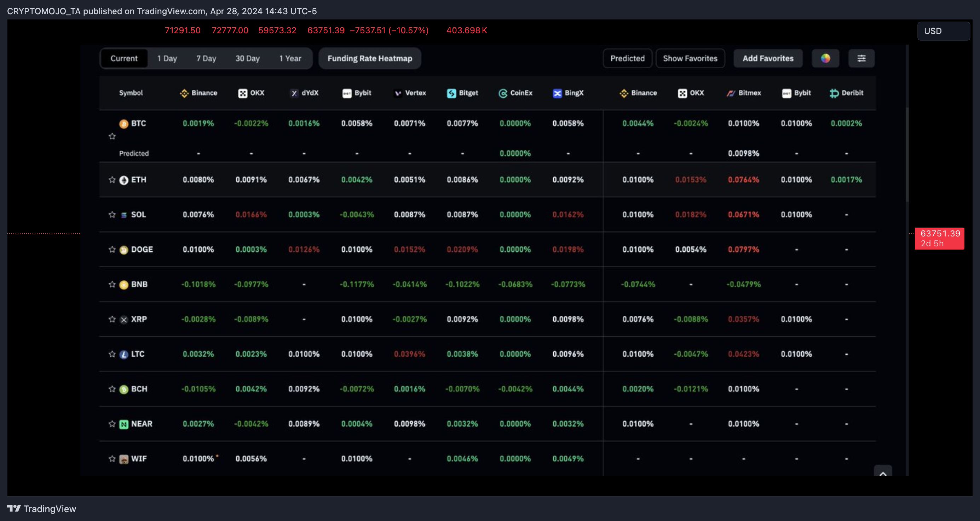Open the filter settings sliders icon
Image resolution: width=980 pixels, height=521 pixels.
(x=861, y=58)
